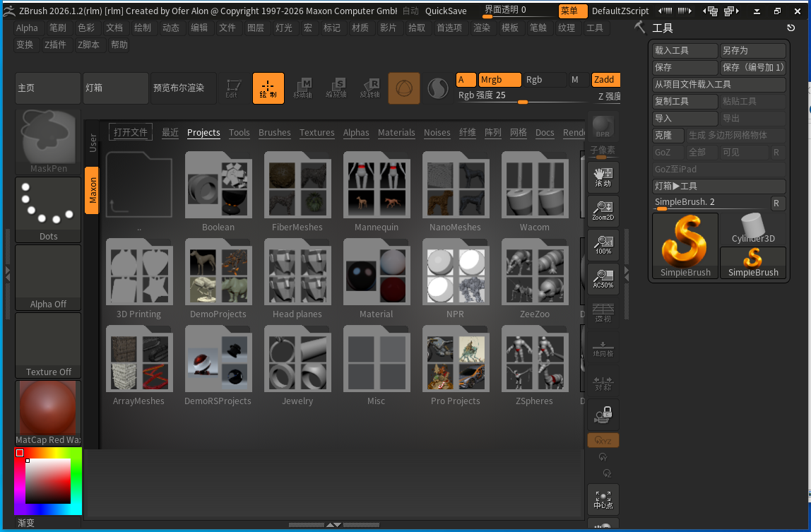This screenshot has width=811, height=532.
Task: Toggle the Zadd sculpting mode
Action: pos(605,79)
